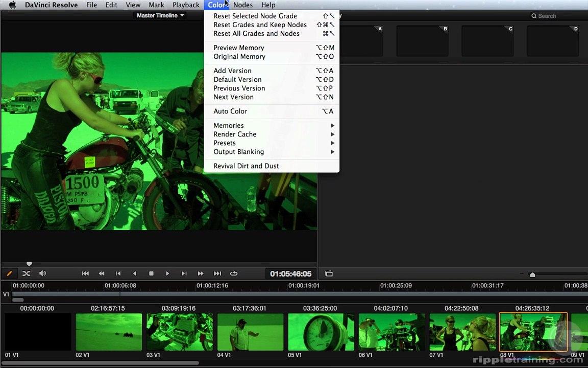The image size is (588, 368).
Task: Step back to previous clip
Action: point(118,273)
